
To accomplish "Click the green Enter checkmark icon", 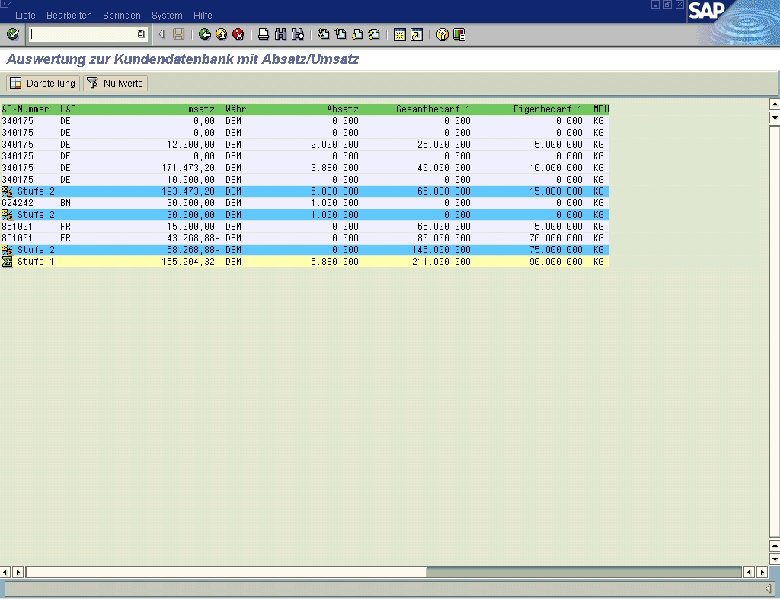I will click(12, 34).
